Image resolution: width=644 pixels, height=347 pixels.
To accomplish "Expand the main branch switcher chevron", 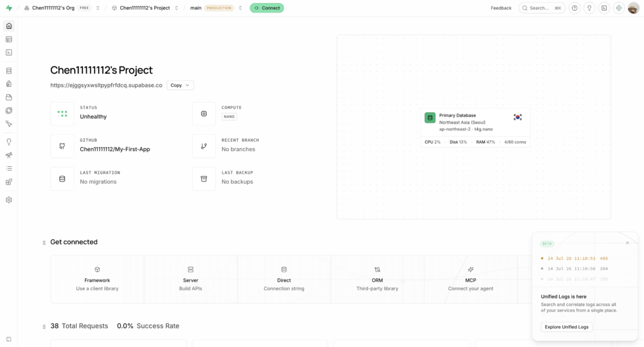I will (240, 8).
